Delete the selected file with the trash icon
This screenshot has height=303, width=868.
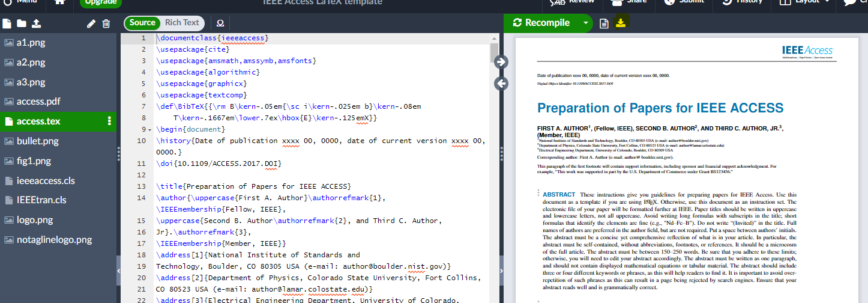[x=106, y=23]
